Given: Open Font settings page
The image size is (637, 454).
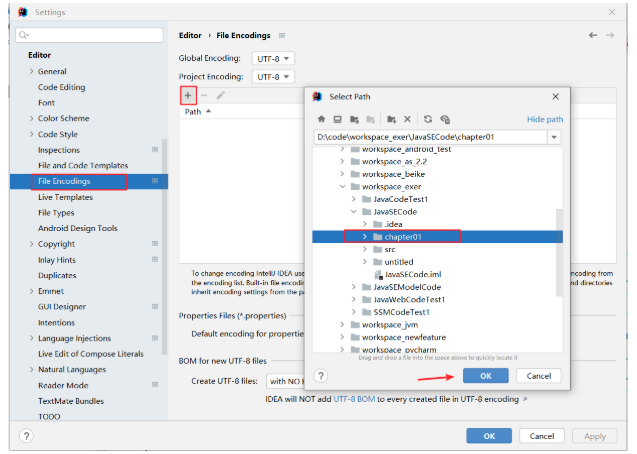Looking at the screenshot, I should [46, 103].
